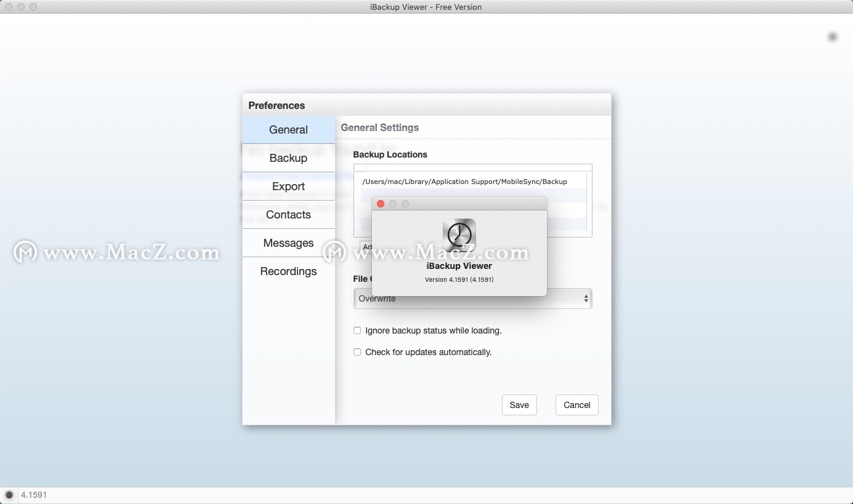Click the Version 4.1591 (4.1591) text
853x504 pixels.
click(x=459, y=279)
